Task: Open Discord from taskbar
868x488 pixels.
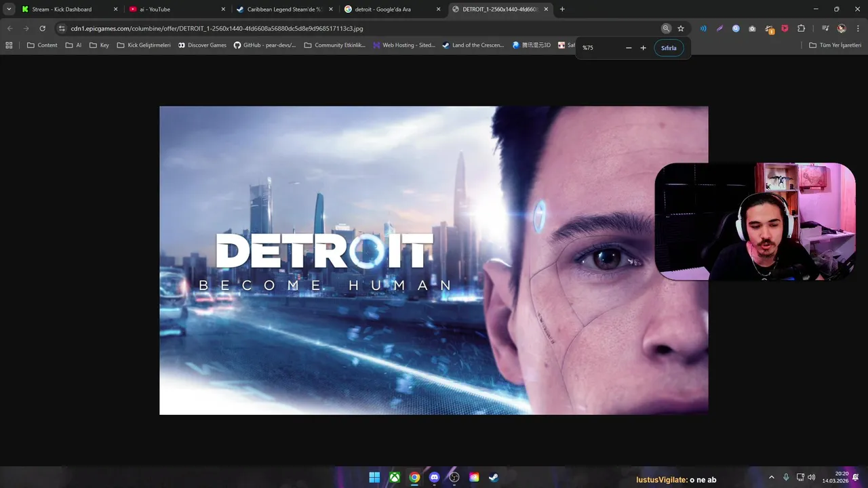Action: (434, 477)
